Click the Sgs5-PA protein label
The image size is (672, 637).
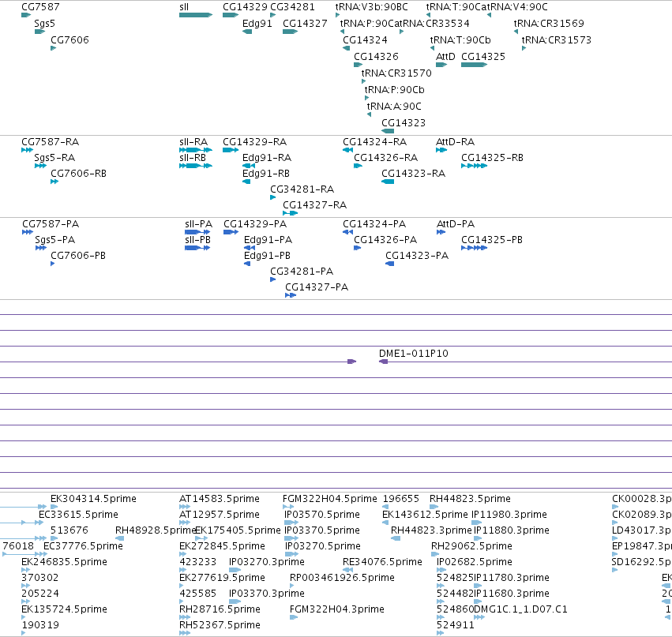[54, 240]
